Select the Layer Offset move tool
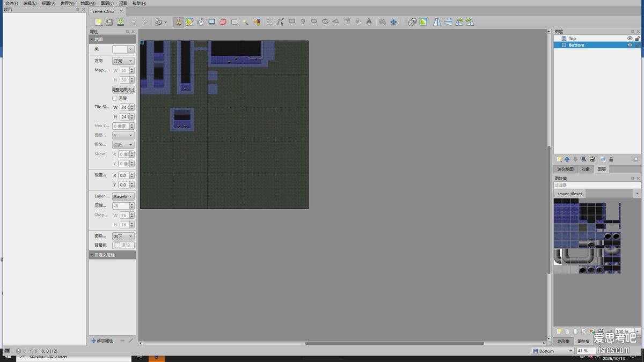 click(x=393, y=22)
